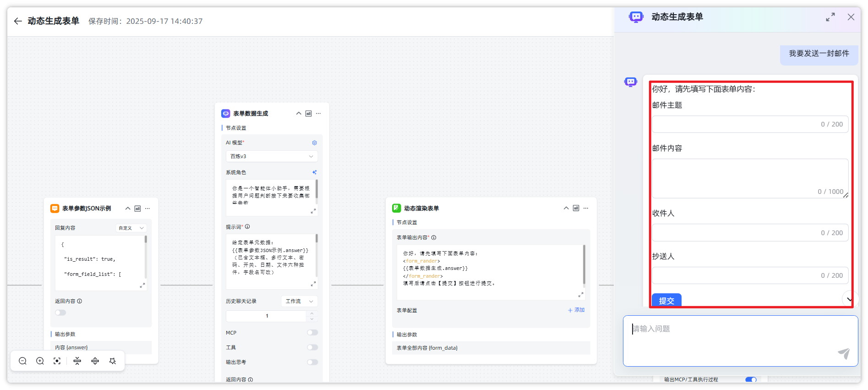Show the info icon beside 返回内容 in the JSON node
The width and height of the screenshot is (868, 390).
[x=80, y=301]
